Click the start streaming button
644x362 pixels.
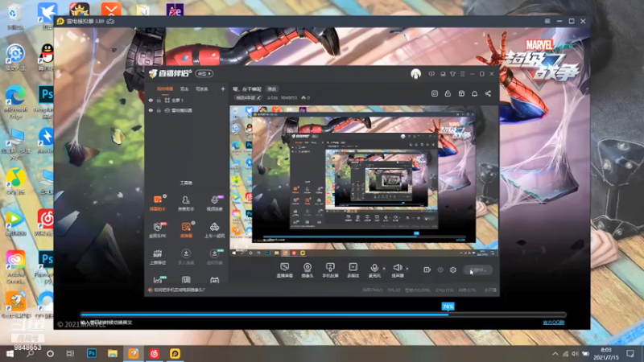[x=477, y=269]
